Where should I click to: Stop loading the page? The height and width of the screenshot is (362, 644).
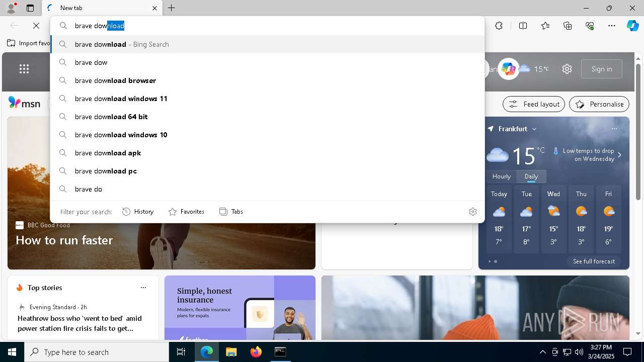[36, 26]
